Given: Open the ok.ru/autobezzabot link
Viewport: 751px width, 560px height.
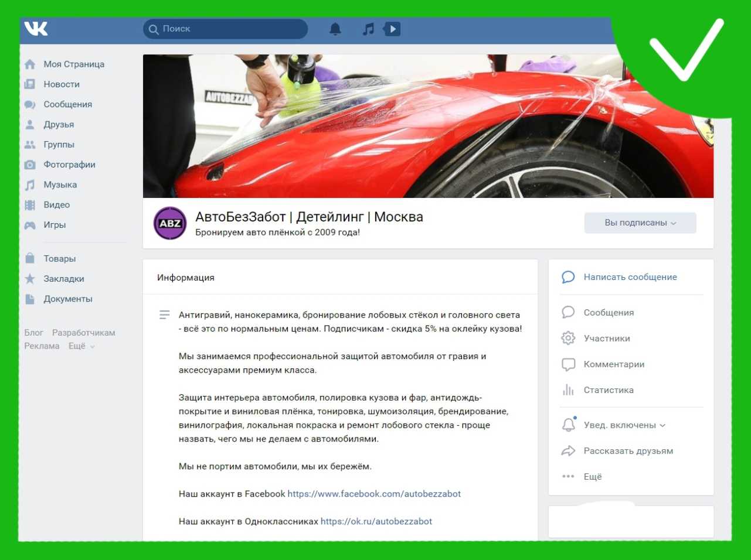Looking at the screenshot, I should [x=376, y=521].
